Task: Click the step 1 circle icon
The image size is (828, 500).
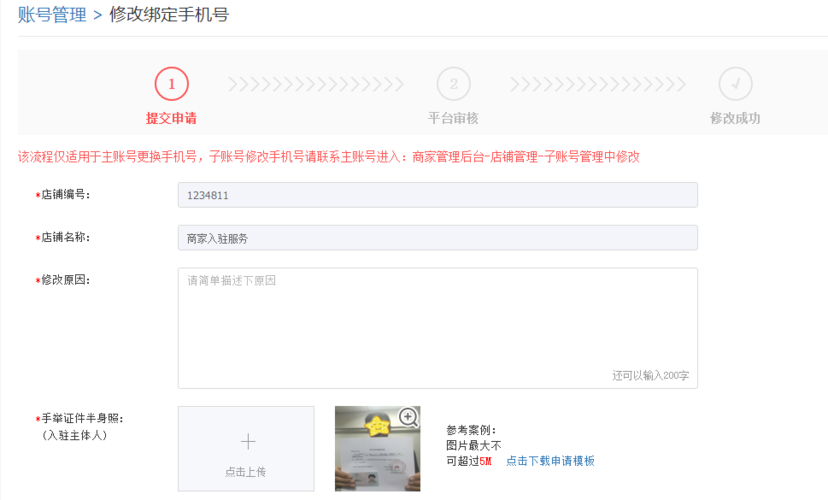Action: click(x=172, y=84)
